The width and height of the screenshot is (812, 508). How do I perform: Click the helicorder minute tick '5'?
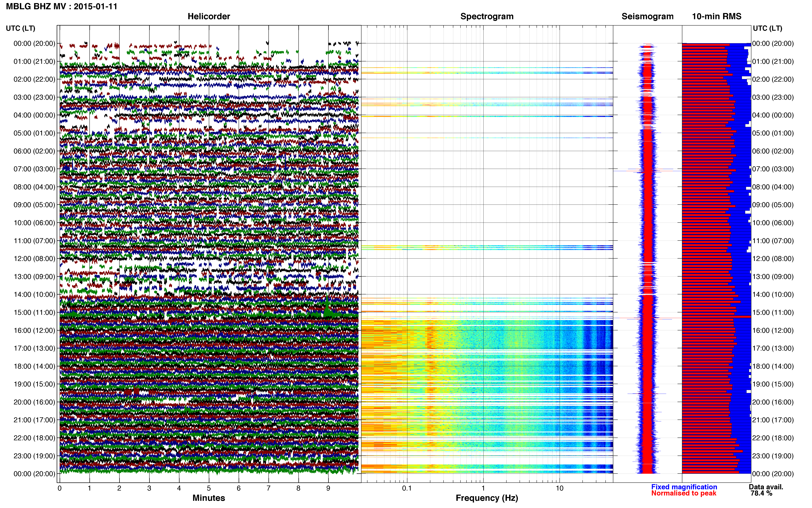pyautogui.click(x=209, y=488)
